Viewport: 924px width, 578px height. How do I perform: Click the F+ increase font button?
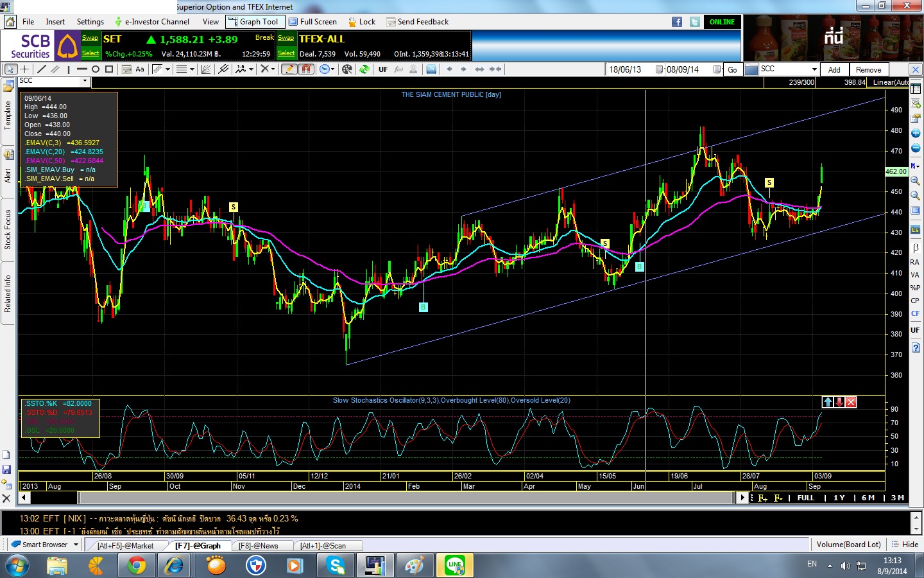[762, 498]
